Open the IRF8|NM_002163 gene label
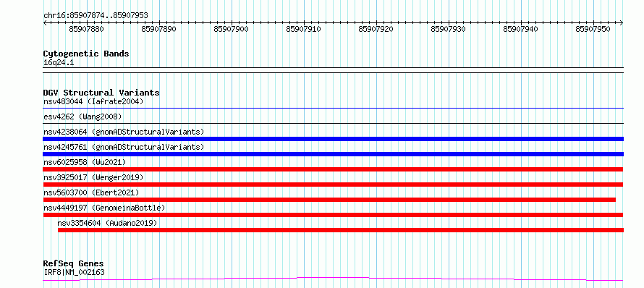This screenshot has width=644, height=288. (x=74, y=272)
